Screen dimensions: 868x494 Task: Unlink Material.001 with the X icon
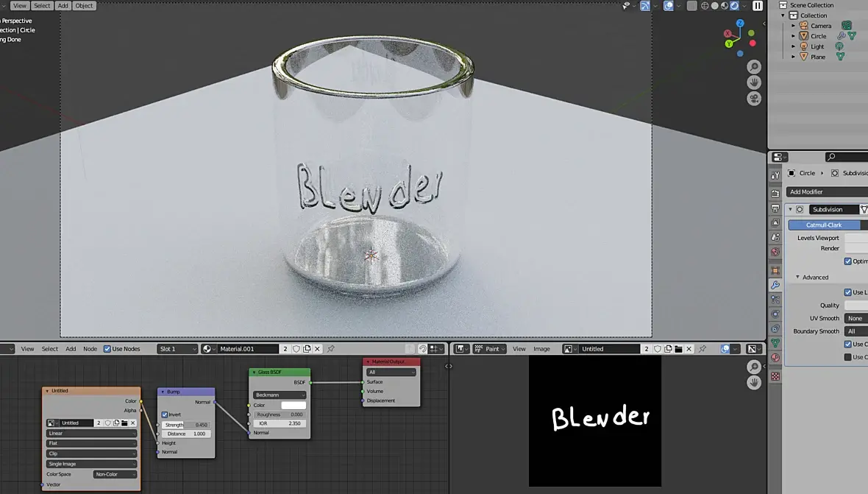pos(317,349)
